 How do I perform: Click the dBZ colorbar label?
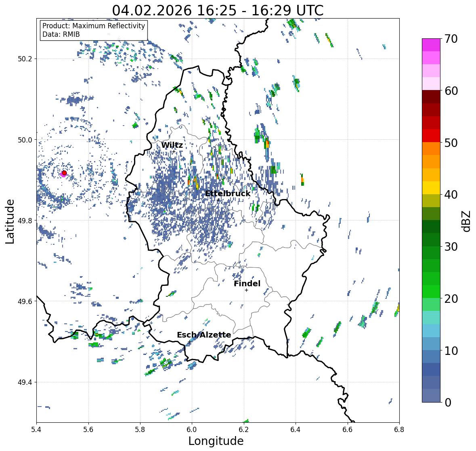coord(466,221)
